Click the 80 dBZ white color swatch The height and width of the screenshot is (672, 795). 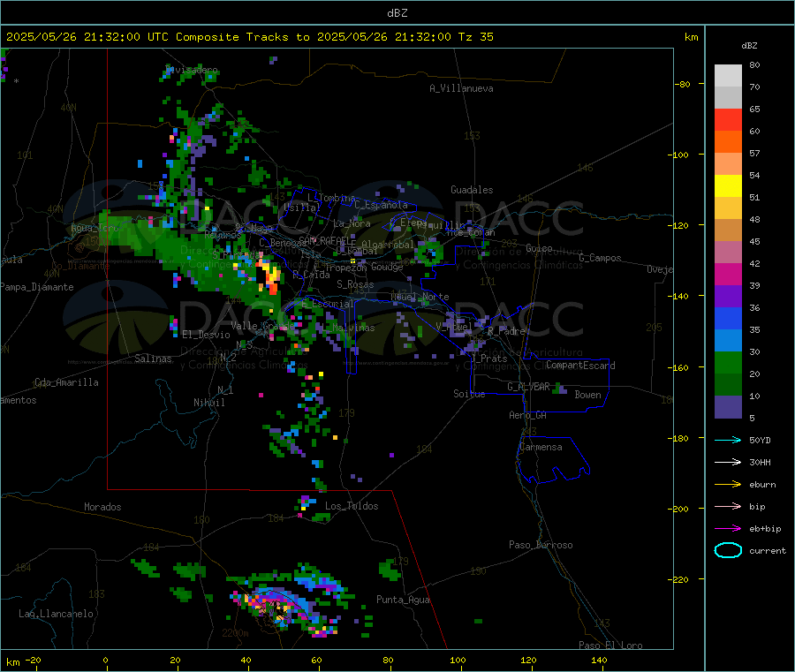[x=728, y=76]
